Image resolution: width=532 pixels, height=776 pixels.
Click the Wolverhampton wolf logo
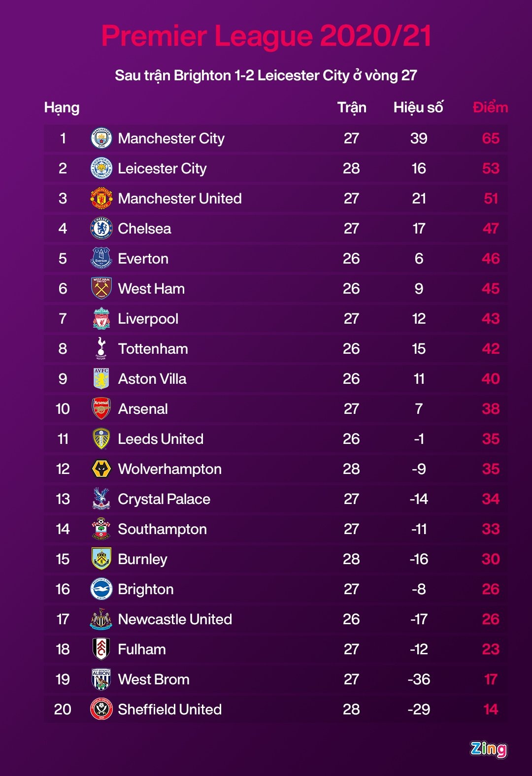coord(101,469)
